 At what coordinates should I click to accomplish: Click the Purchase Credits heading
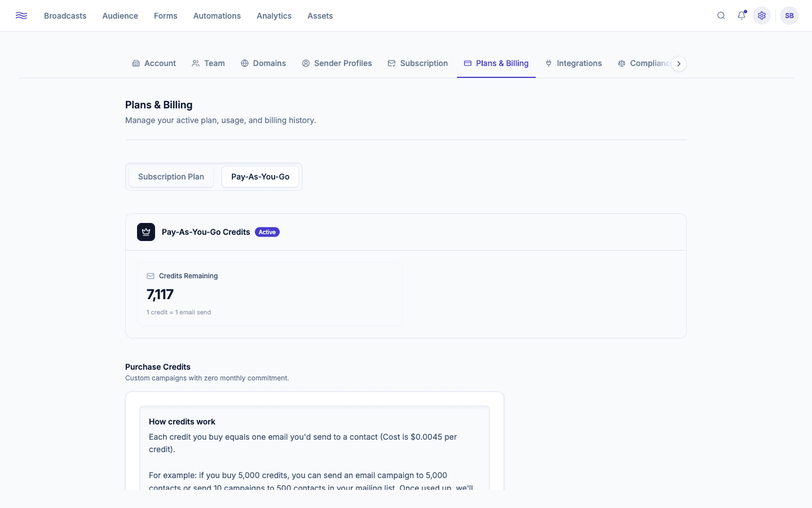point(158,367)
